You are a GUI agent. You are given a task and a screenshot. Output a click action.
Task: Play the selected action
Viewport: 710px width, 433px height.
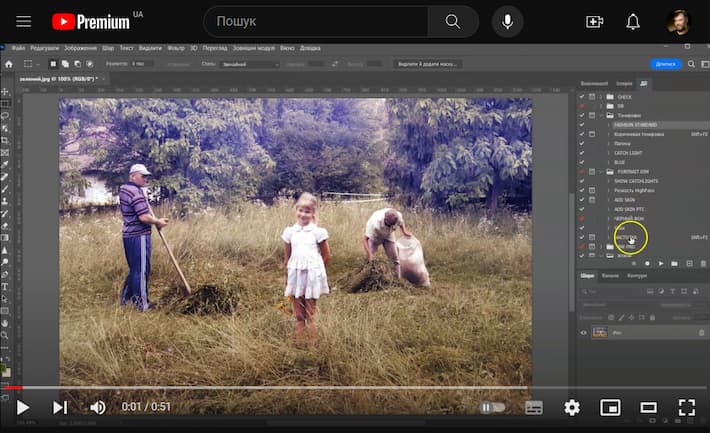[661, 264]
